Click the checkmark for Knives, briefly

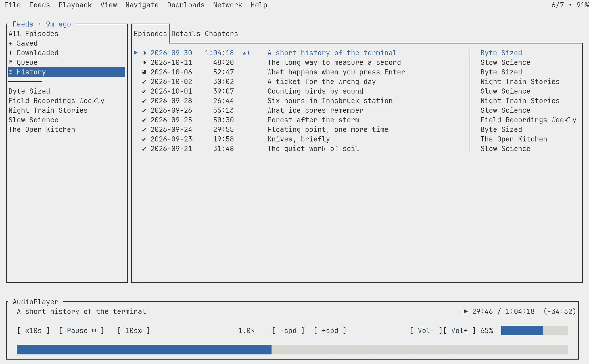point(144,139)
